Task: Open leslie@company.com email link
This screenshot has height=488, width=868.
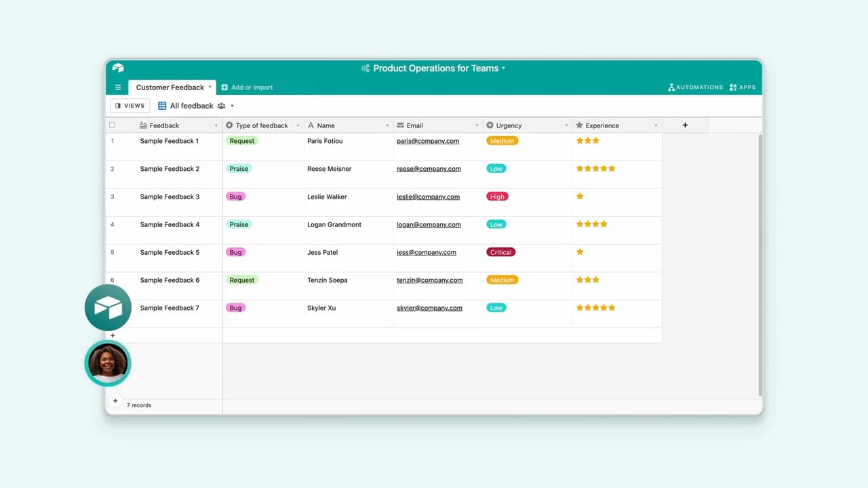Action: point(429,197)
